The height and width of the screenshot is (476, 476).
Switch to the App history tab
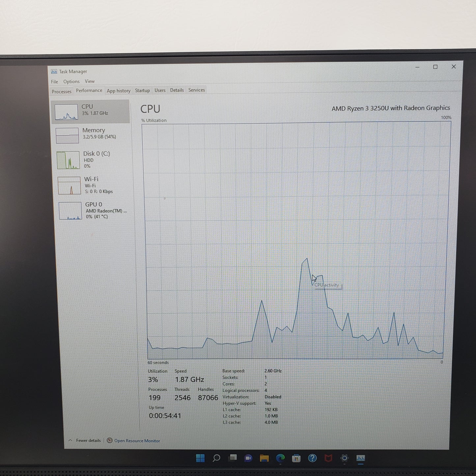click(119, 91)
